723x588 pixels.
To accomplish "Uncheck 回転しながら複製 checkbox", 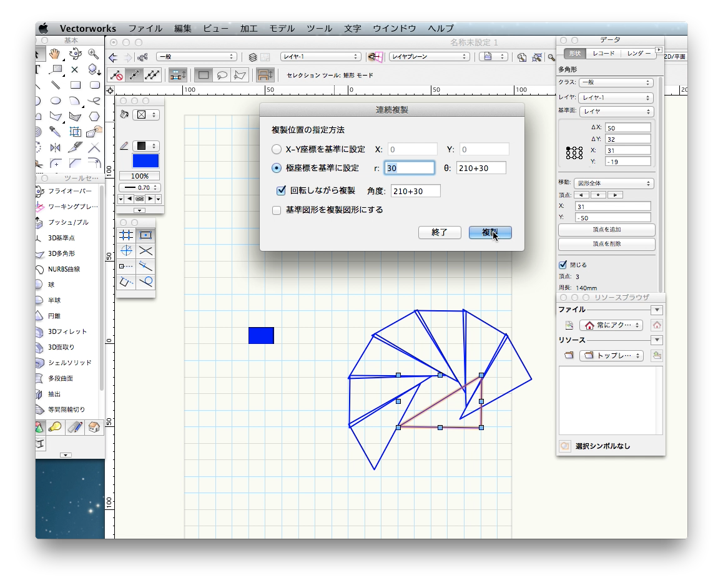I will [x=281, y=190].
